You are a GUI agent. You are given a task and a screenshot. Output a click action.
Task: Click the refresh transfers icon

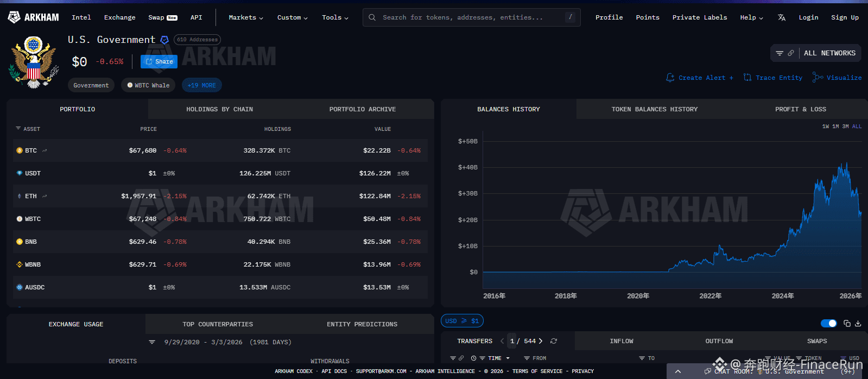554,341
